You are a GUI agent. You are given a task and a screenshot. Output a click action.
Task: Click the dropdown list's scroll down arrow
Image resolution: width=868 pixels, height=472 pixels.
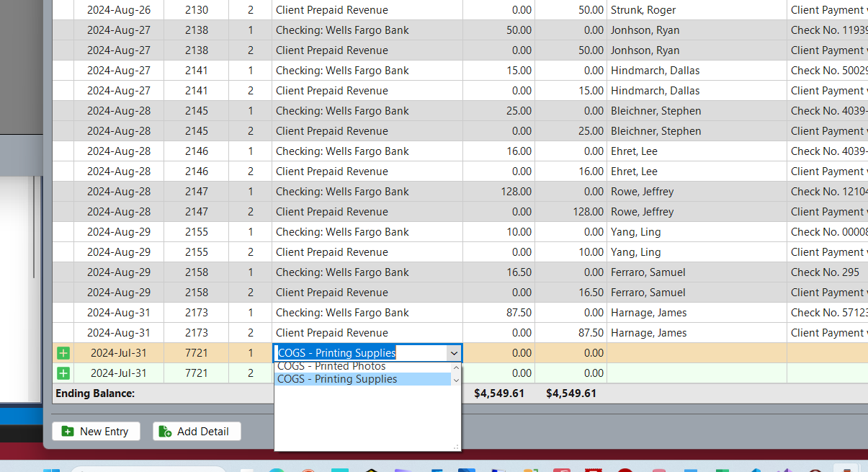tap(455, 380)
